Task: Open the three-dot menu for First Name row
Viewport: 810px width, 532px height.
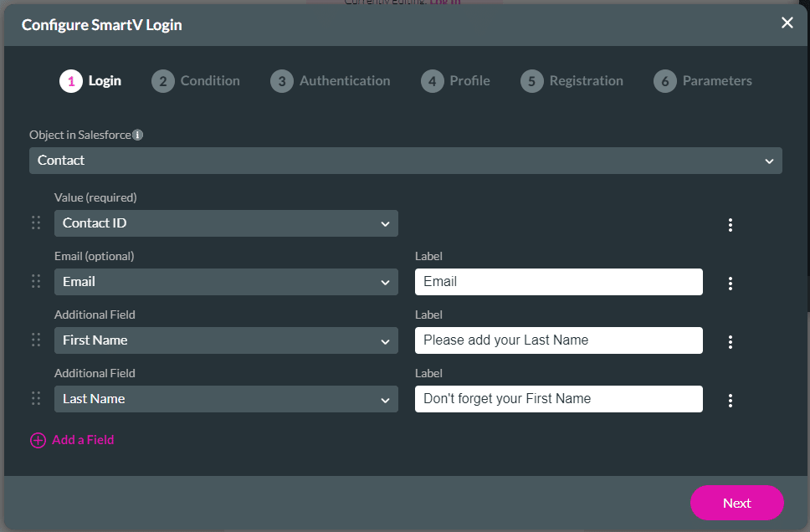Action: (731, 342)
